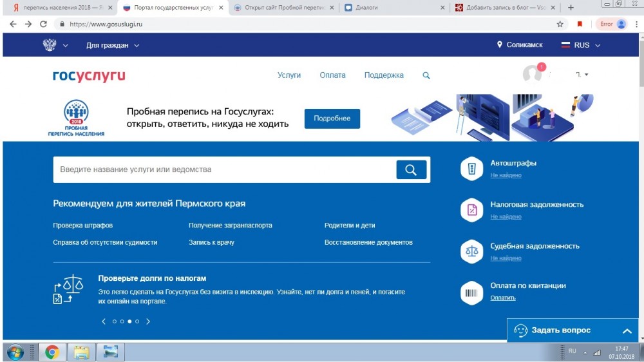Select the first carousel dot indicator

[114, 321]
